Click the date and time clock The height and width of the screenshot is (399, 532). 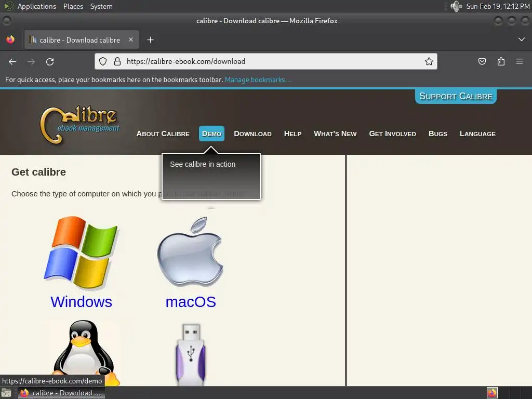498,6
